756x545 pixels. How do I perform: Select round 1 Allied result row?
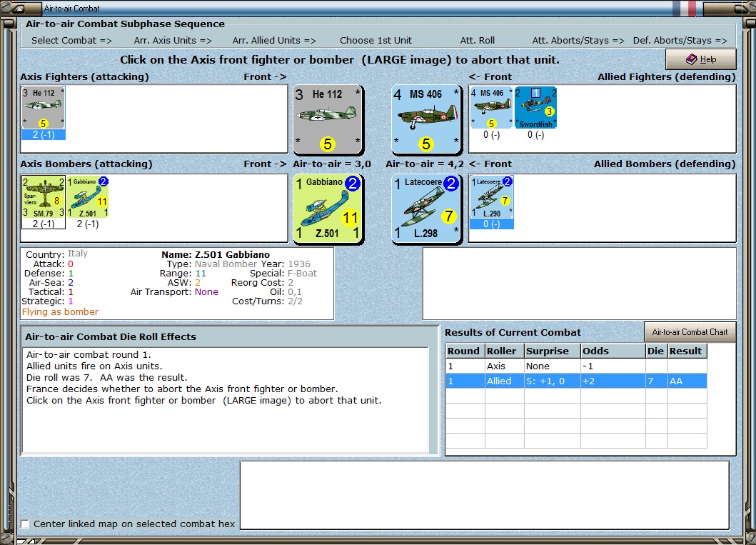pos(576,381)
